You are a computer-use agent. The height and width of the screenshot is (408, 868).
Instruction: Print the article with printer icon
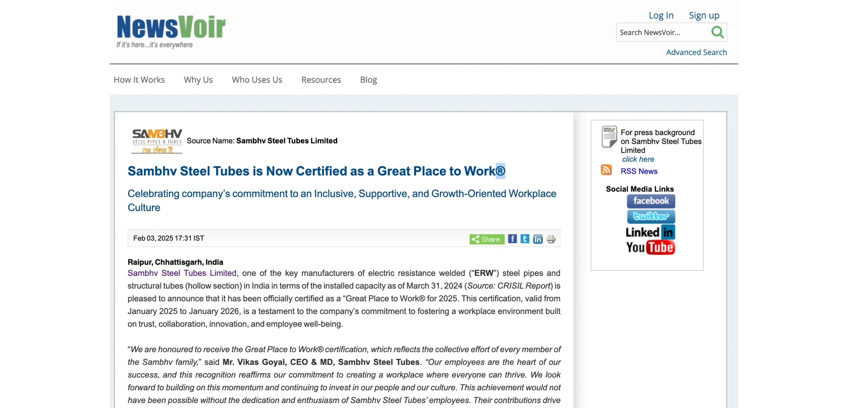point(551,239)
